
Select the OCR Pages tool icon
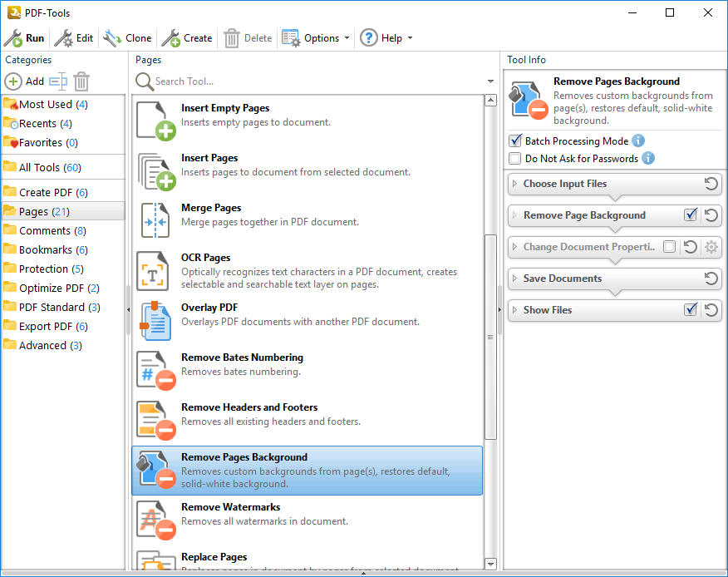tap(154, 271)
